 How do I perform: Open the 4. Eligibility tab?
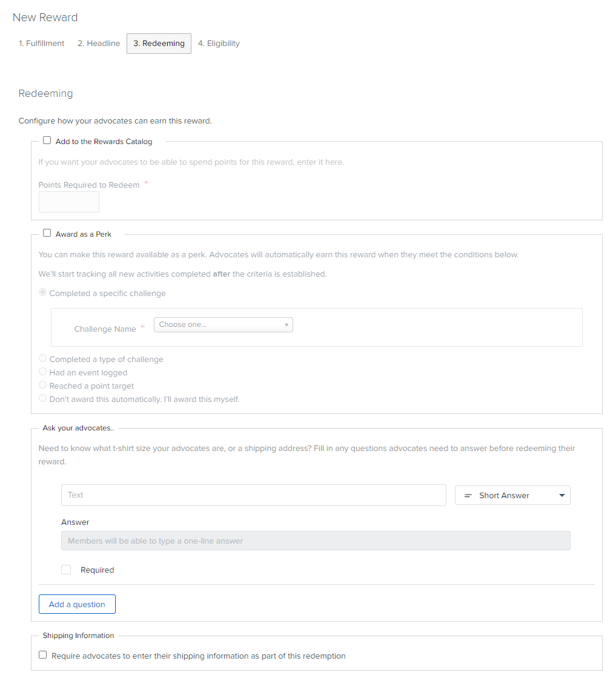(219, 44)
